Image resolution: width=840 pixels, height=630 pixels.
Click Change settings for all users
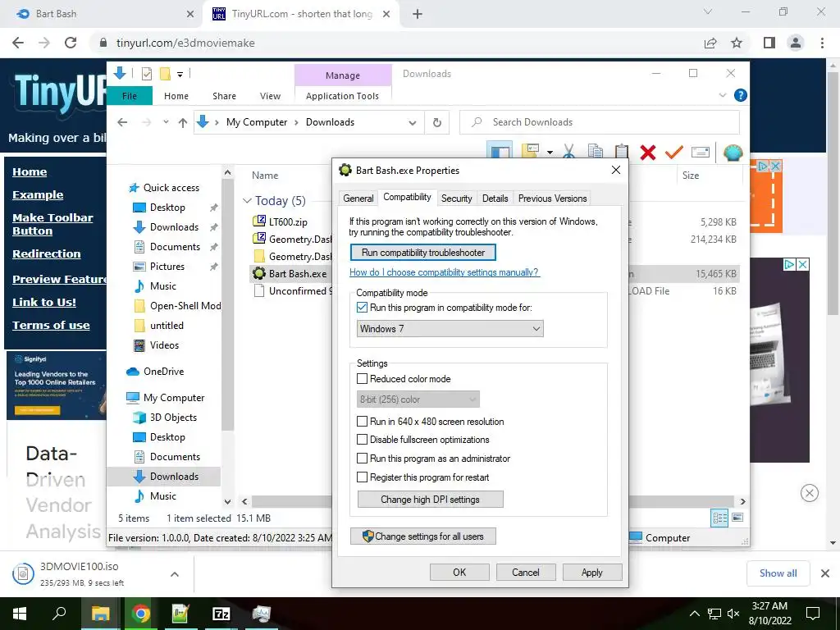[423, 536]
